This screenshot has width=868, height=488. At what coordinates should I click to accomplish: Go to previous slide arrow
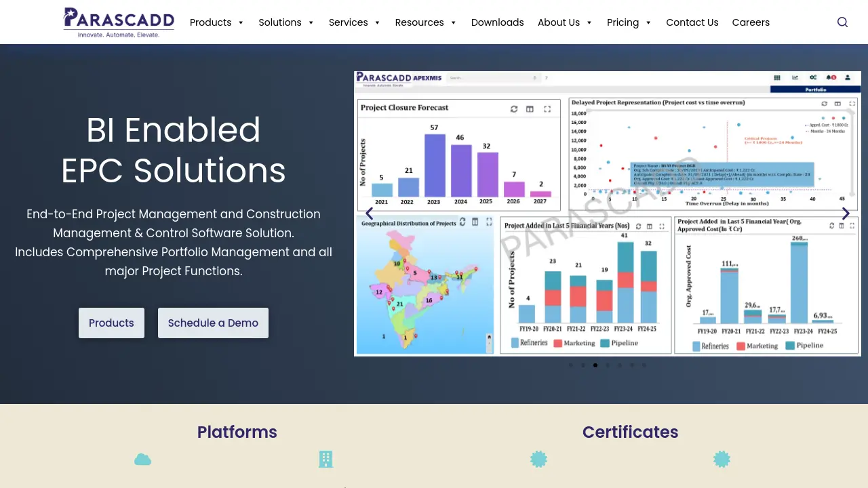(x=369, y=213)
